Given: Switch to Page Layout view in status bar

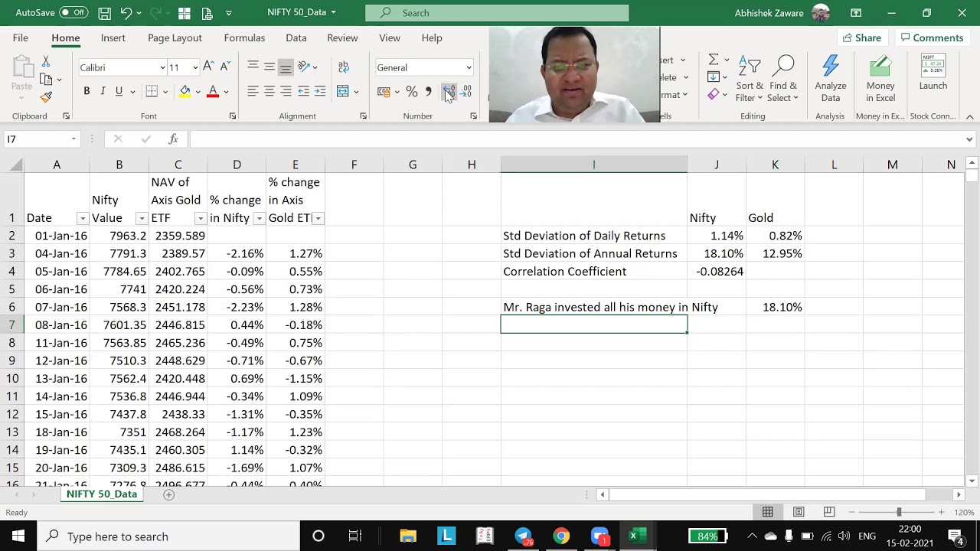Looking at the screenshot, I should pyautogui.click(x=799, y=512).
